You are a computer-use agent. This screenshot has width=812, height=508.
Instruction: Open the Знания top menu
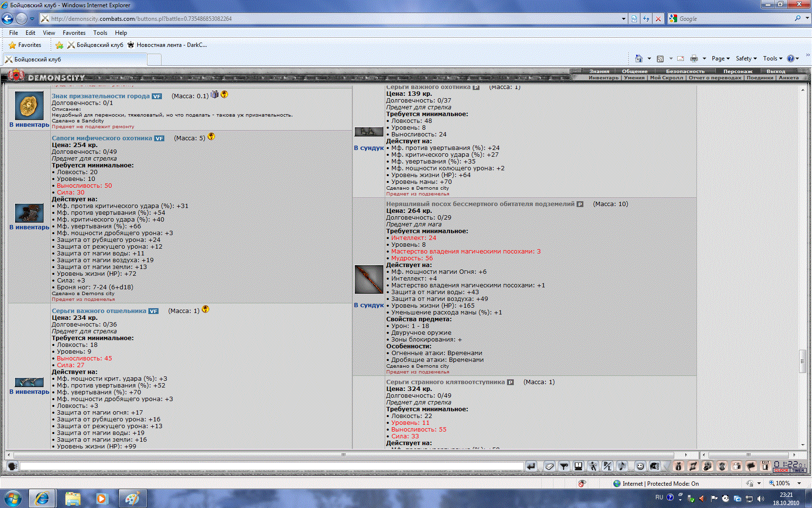tap(599, 72)
